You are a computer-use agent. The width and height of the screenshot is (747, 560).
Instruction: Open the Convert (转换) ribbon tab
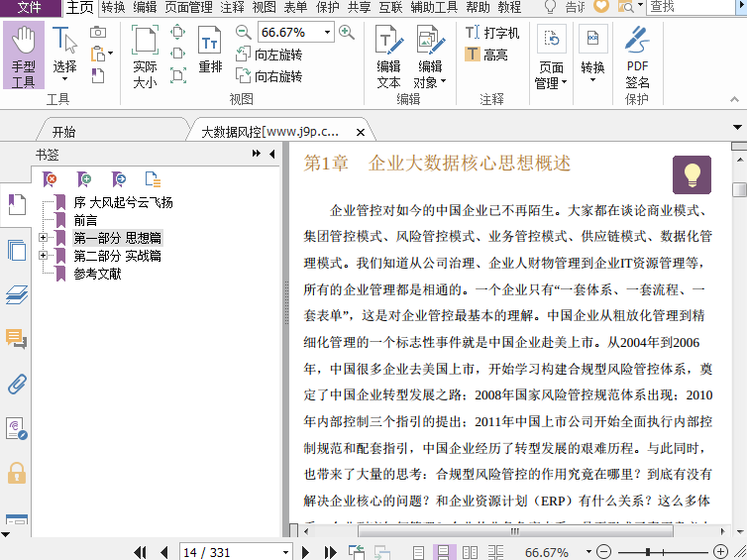(x=113, y=7)
